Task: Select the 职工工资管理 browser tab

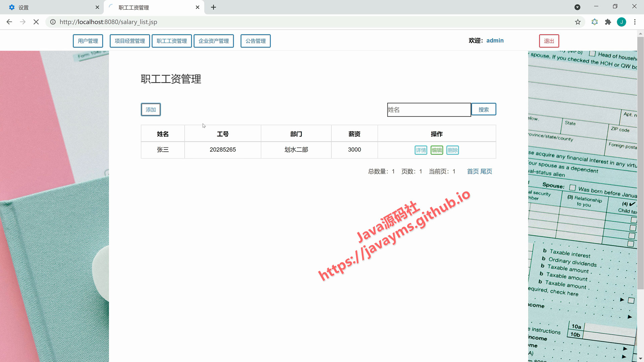Action: tap(154, 7)
